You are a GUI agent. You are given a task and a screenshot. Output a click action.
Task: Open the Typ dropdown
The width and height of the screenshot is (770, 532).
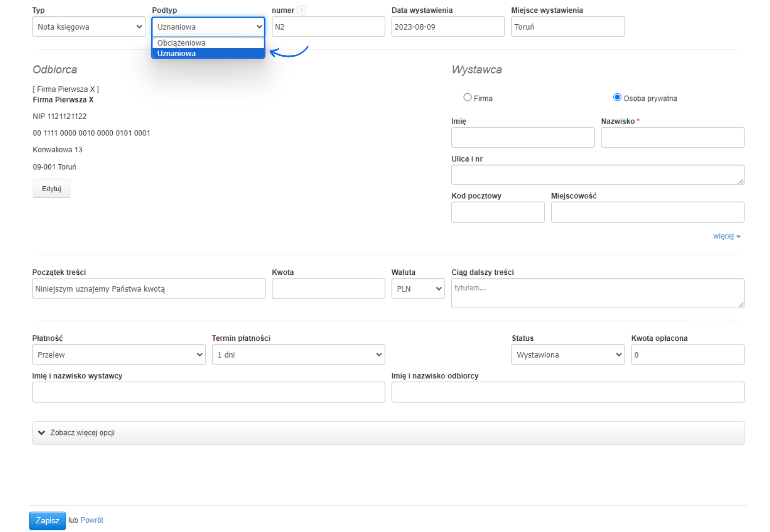click(x=89, y=27)
